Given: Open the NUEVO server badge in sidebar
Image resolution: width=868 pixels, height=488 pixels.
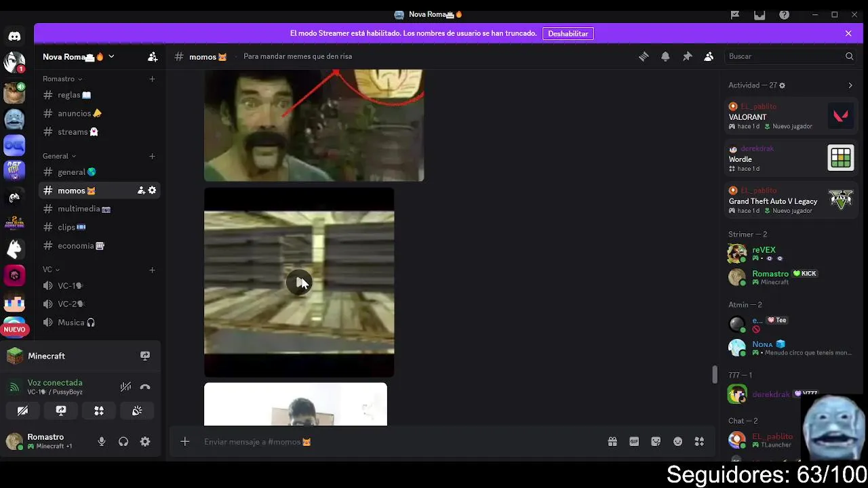Looking at the screenshot, I should point(14,329).
